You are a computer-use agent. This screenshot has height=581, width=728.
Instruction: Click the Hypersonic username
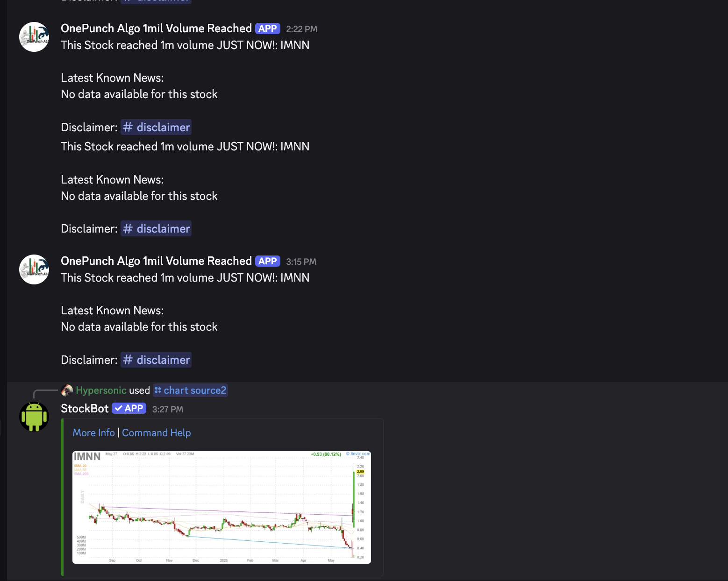pyautogui.click(x=101, y=390)
